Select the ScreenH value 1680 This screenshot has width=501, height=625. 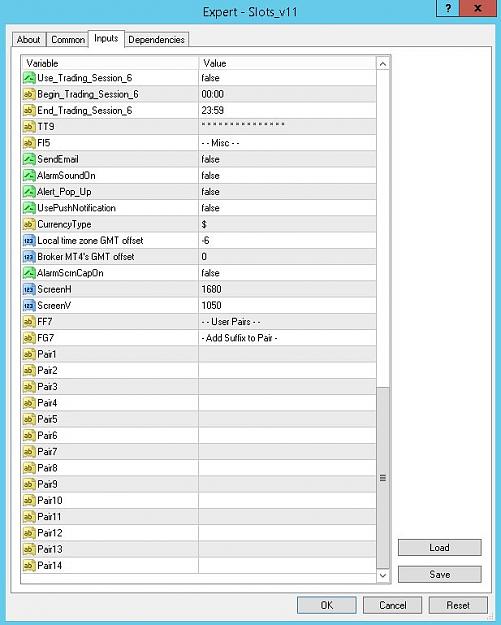click(x=287, y=289)
